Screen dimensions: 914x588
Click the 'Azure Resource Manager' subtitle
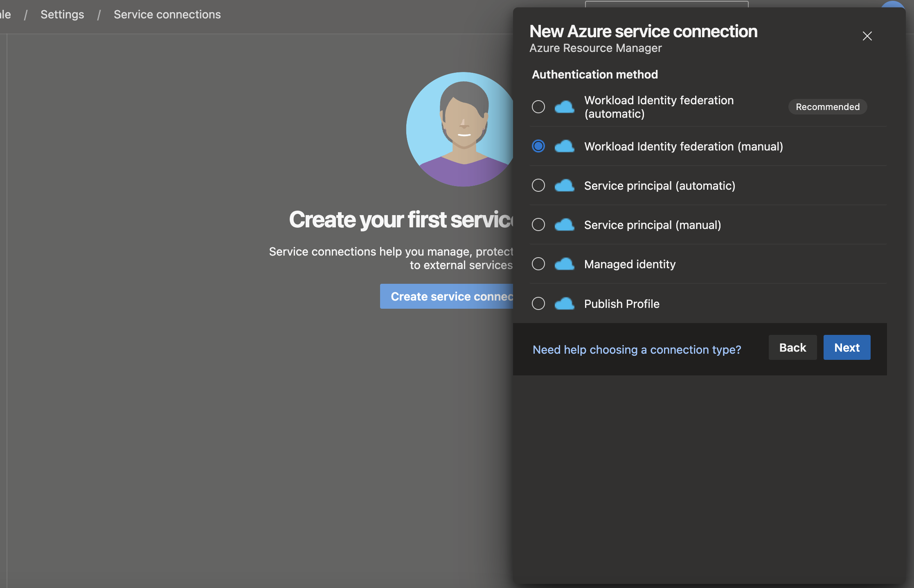(x=595, y=48)
